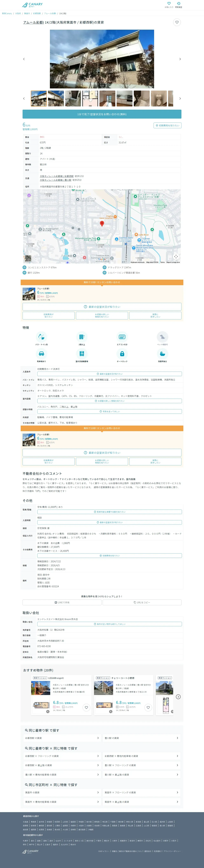Click the 1分で完了!空室状況をお問い合わせ(無料) button

click(102, 114)
